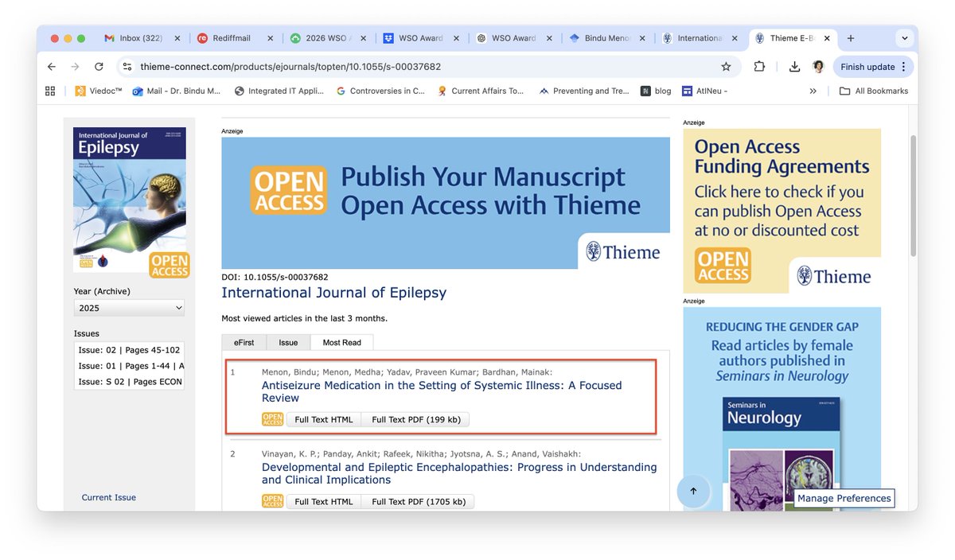The height and width of the screenshot is (560, 955).
Task: Open the All Bookmarks folder
Action: [x=874, y=91]
